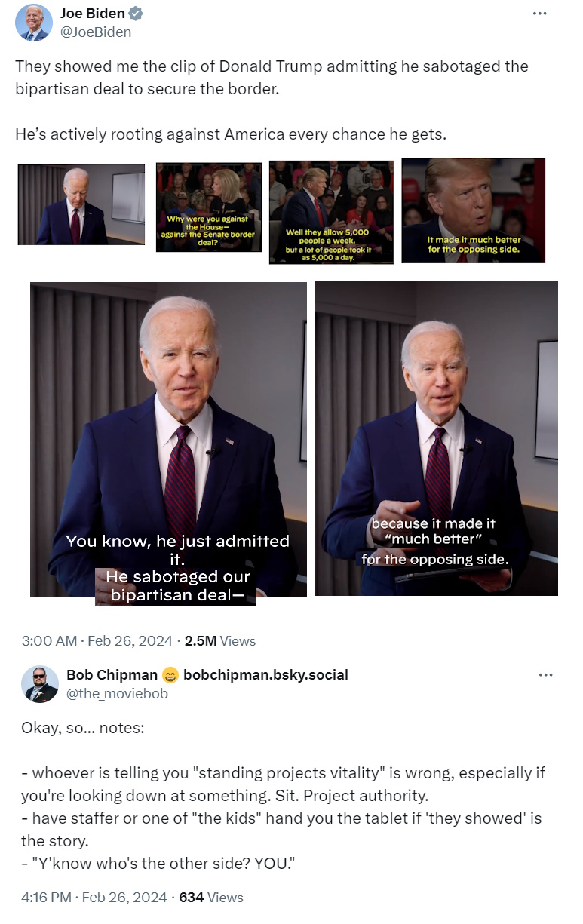Open thumbnail captioned 'It made it much better'
This screenshot has width=583, height=924.
[x=473, y=210]
